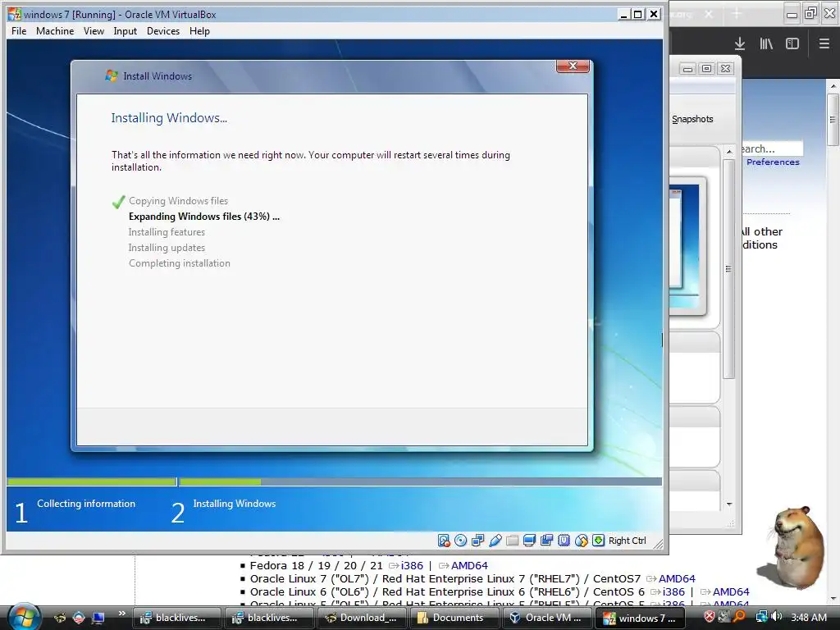Open the Machine menu
Viewport: 840px width, 630px height.
tap(55, 31)
